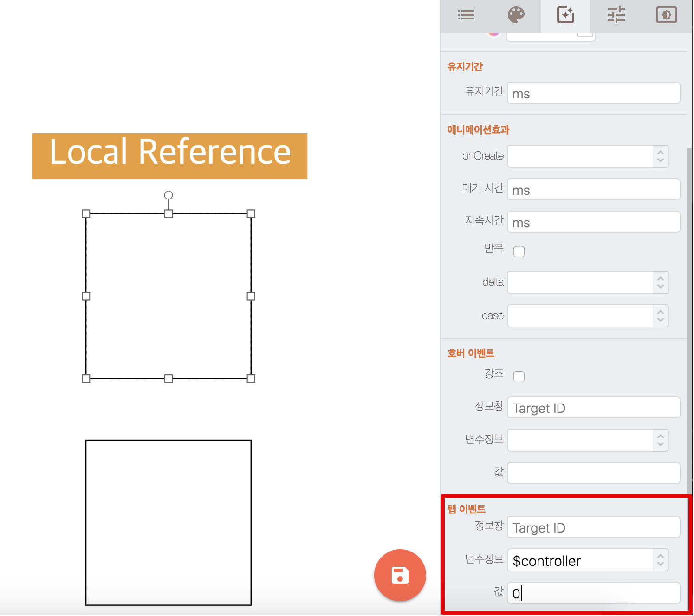The height and width of the screenshot is (616, 694).
Task: Click tap event 정보창 Target ID field
Action: 593,527
